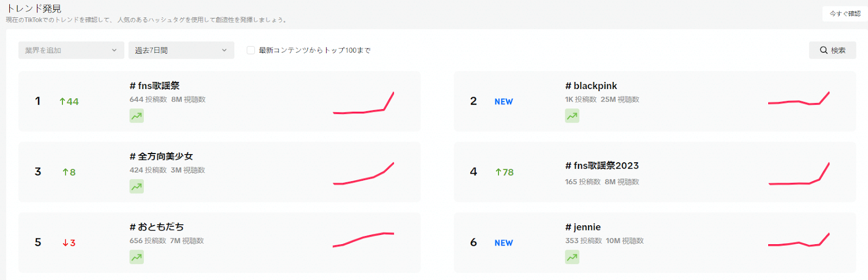Click the trending badge under jennie

[x=572, y=257]
